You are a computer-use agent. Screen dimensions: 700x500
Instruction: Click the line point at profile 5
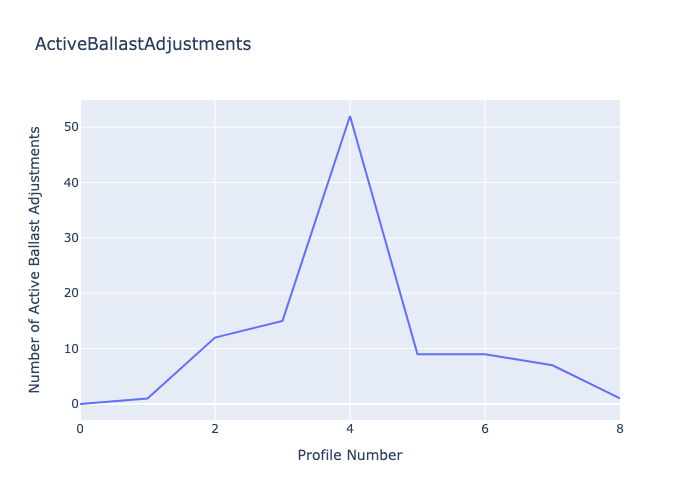(x=418, y=354)
